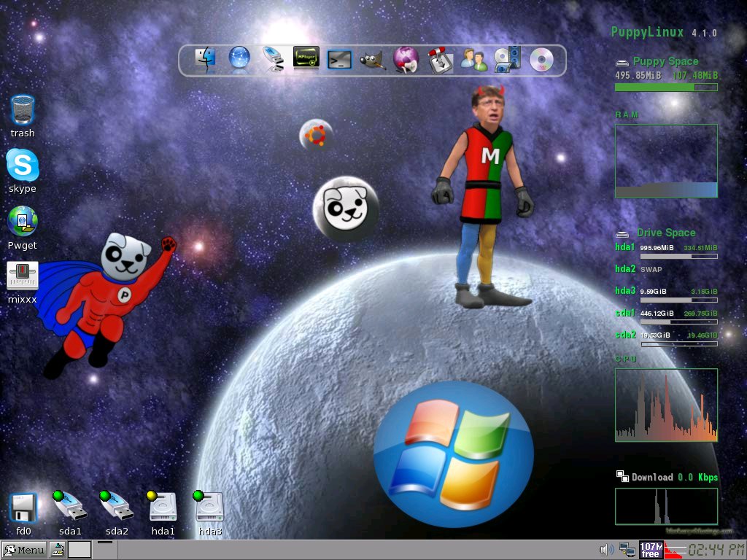Open the Puppy Menu button in the taskbar
This screenshot has height=560, width=747.
[24, 550]
